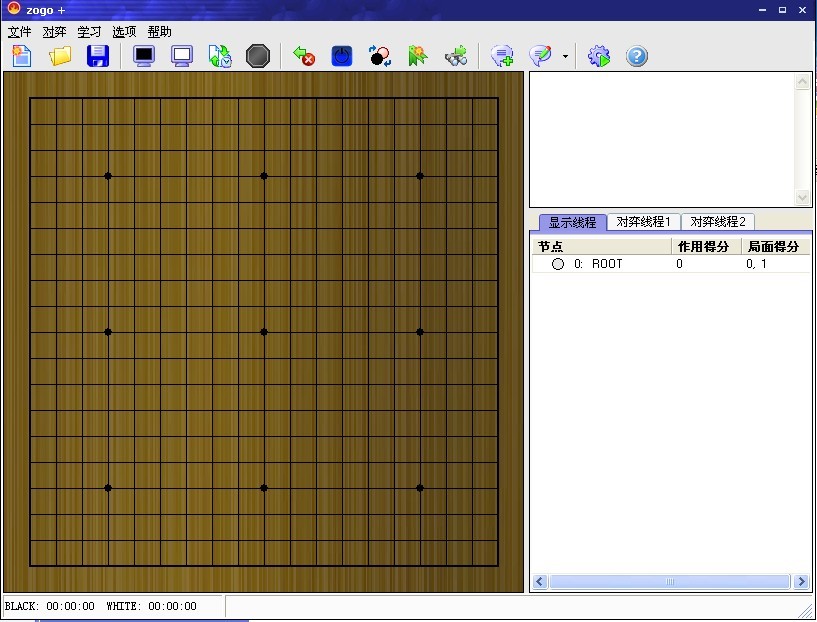The height and width of the screenshot is (622, 817).
Task: Click the red undo arrow icon
Action: coord(303,56)
